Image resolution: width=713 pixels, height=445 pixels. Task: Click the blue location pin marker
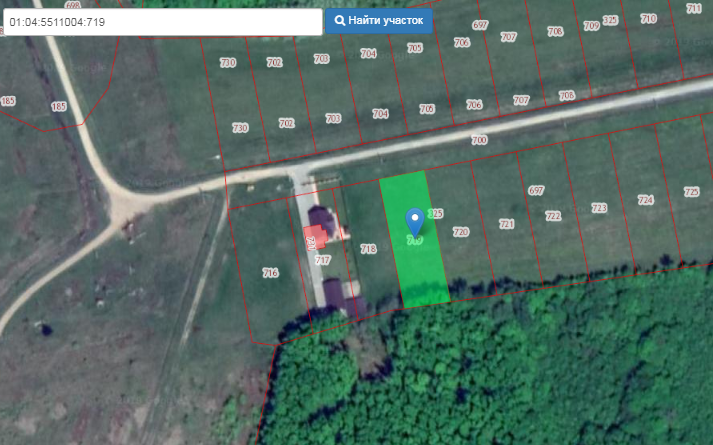click(414, 221)
